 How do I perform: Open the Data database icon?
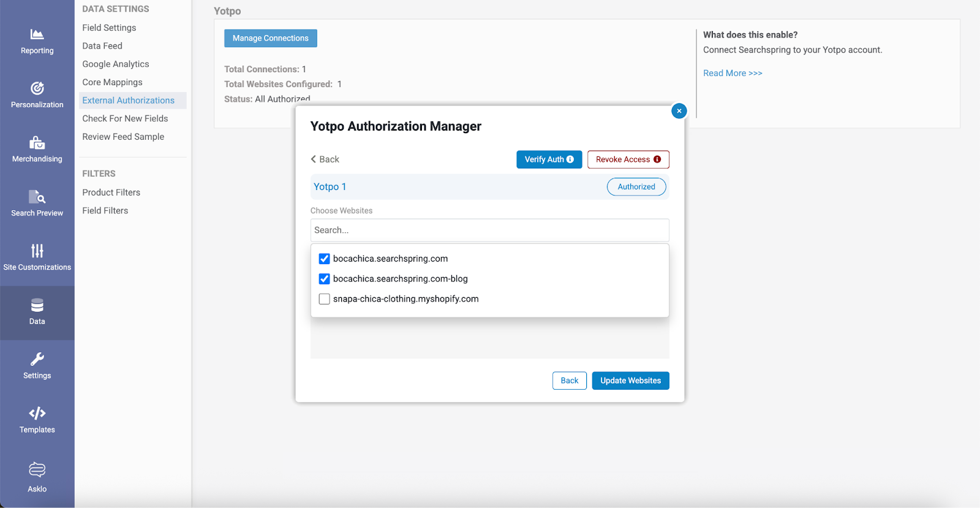click(37, 305)
